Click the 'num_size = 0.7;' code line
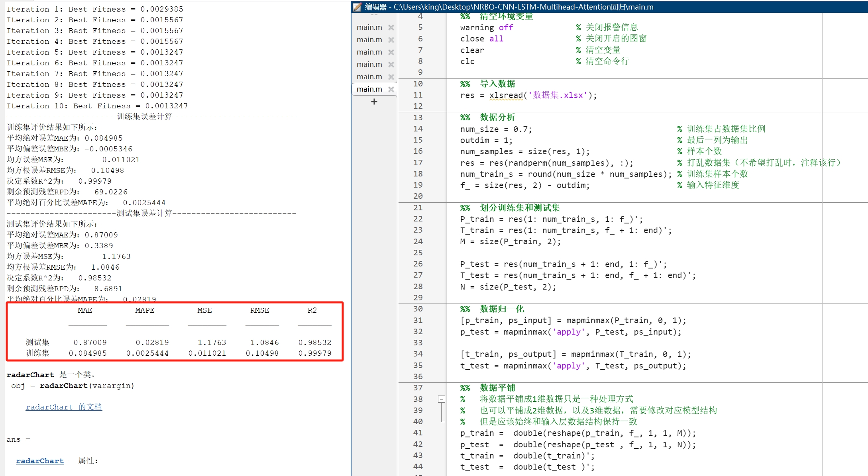 tap(495, 129)
